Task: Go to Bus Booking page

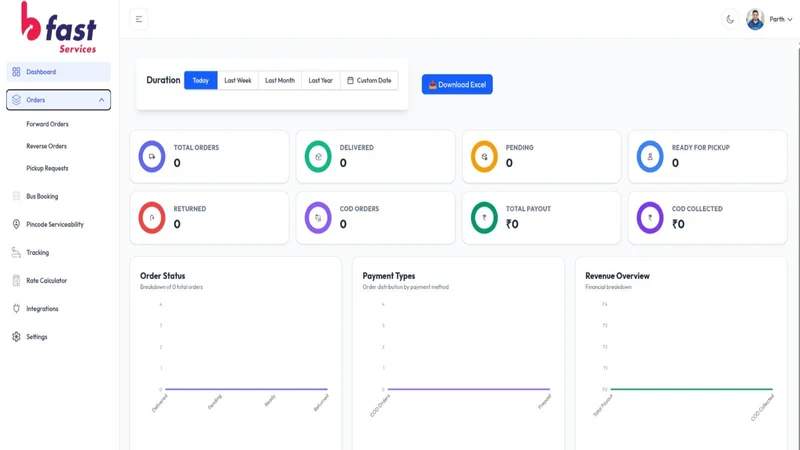Action: pyautogui.click(x=59, y=196)
